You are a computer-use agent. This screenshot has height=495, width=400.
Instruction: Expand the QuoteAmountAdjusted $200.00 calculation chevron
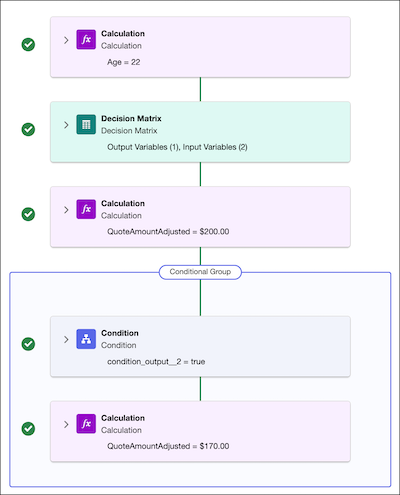tap(66, 210)
